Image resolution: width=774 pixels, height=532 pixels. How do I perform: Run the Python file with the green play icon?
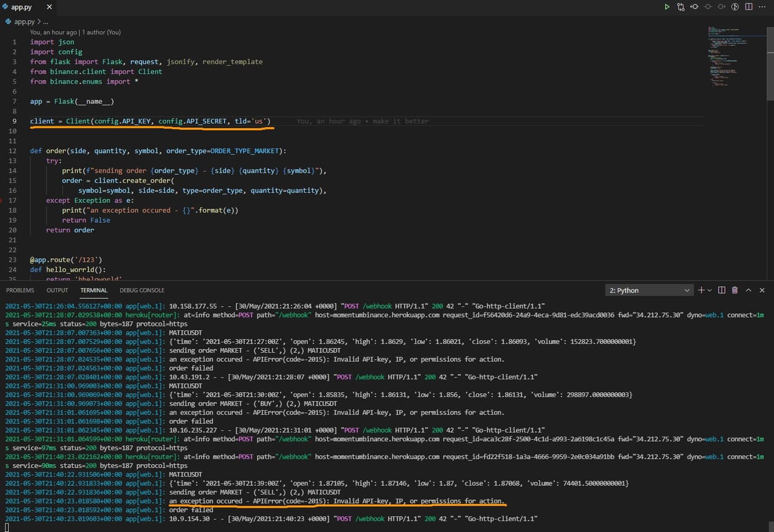point(667,7)
